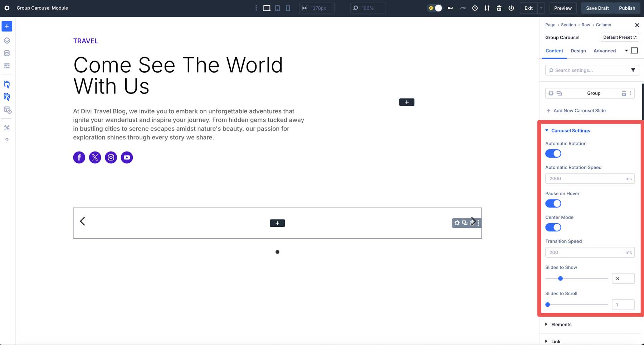Open the editing history panel
Image resolution: width=644 pixels, height=345 pixels.
[x=475, y=8]
